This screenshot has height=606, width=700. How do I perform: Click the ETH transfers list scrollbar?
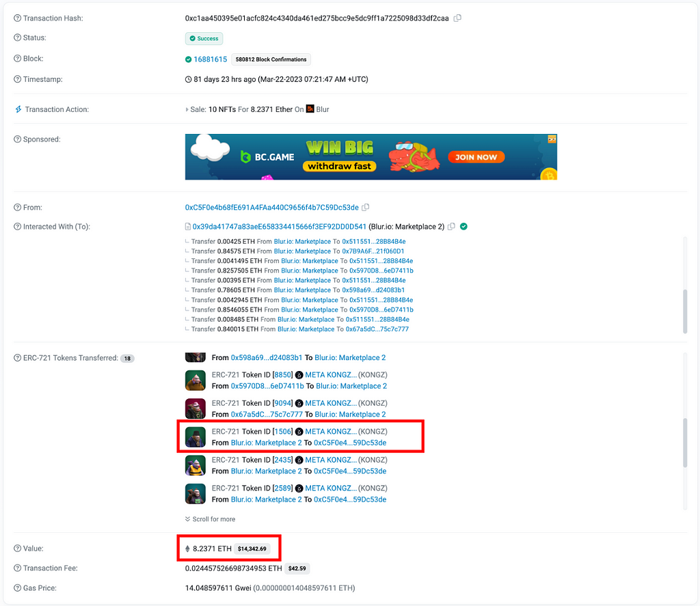pos(685,311)
